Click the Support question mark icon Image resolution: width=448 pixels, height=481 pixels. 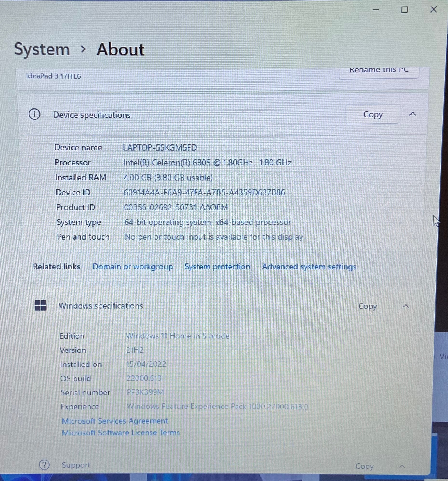point(44,465)
